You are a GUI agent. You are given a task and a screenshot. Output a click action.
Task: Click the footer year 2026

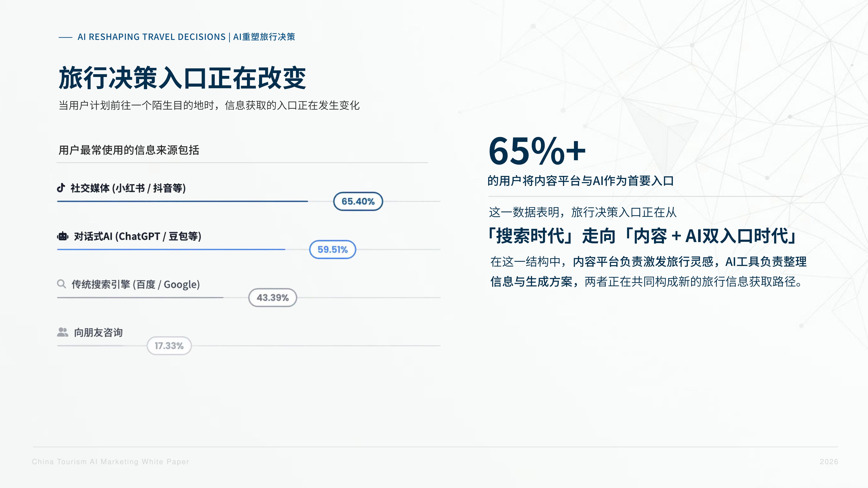(x=829, y=462)
